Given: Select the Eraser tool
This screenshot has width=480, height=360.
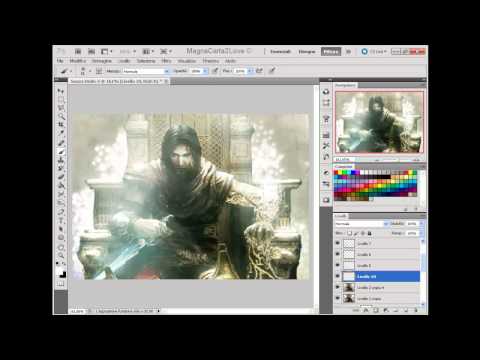Looking at the screenshot, I should (61, 177).
